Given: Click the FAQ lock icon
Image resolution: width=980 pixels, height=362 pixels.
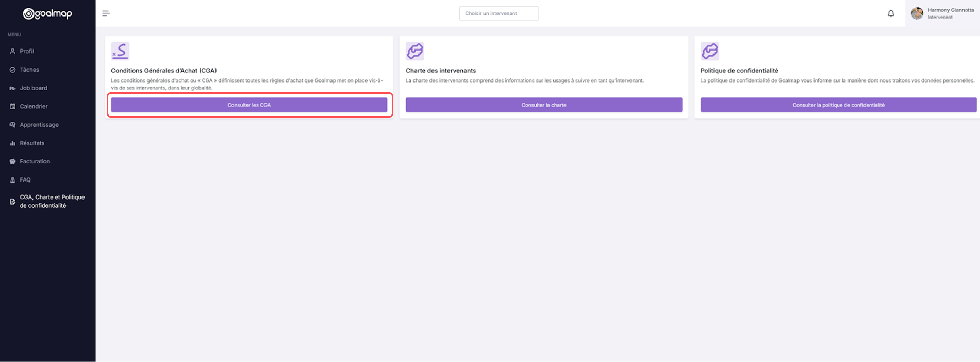Looking at the screenshot, I should click(x=12, y=180).
